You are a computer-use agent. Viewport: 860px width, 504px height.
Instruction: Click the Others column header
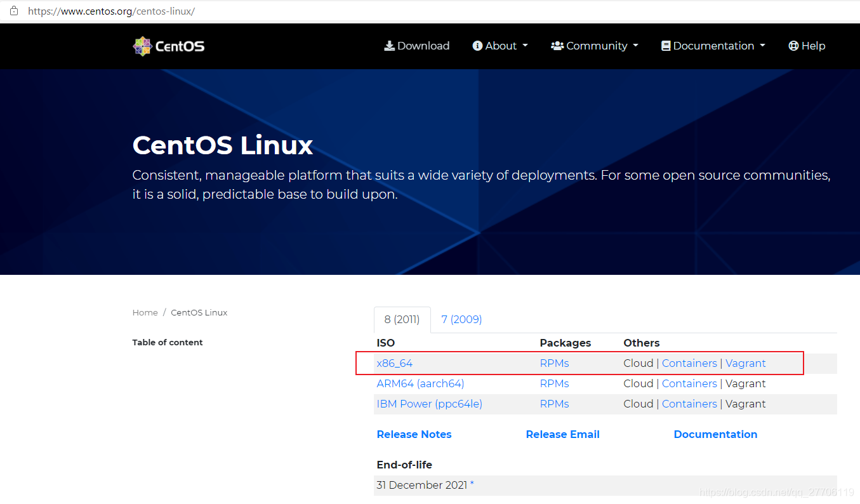click(642, 343)
